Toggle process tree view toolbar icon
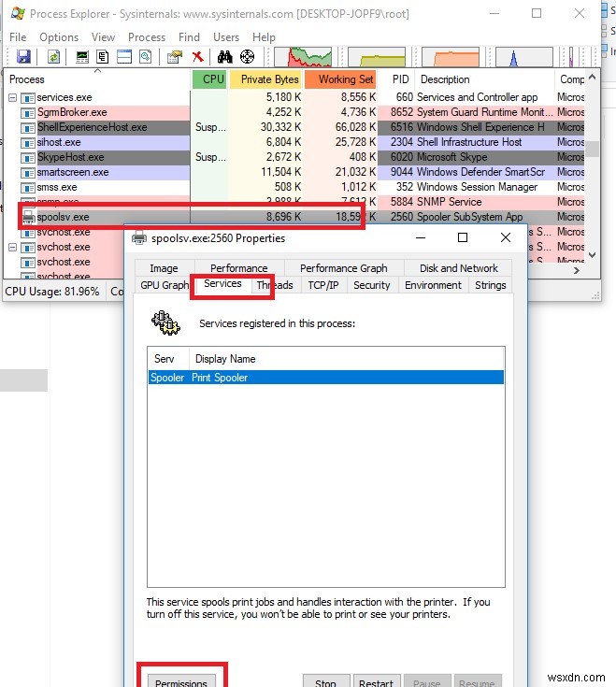616x687 pixels. point(103,56)
